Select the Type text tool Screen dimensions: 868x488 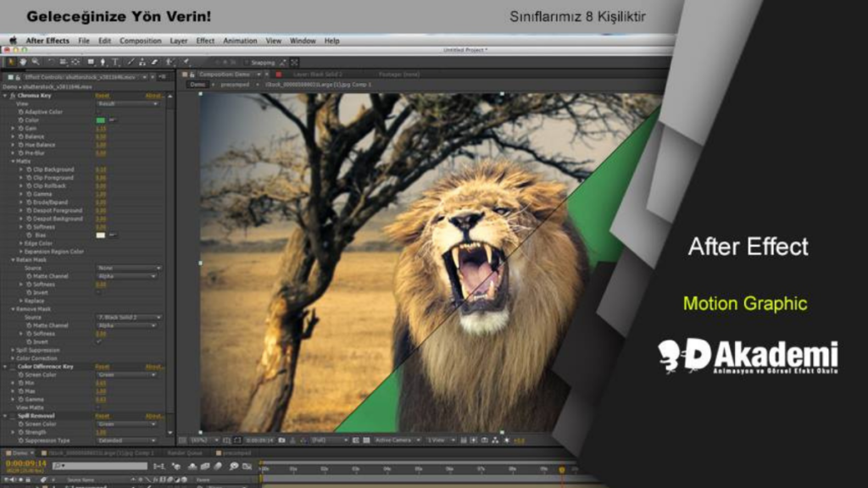coord(115,62)
